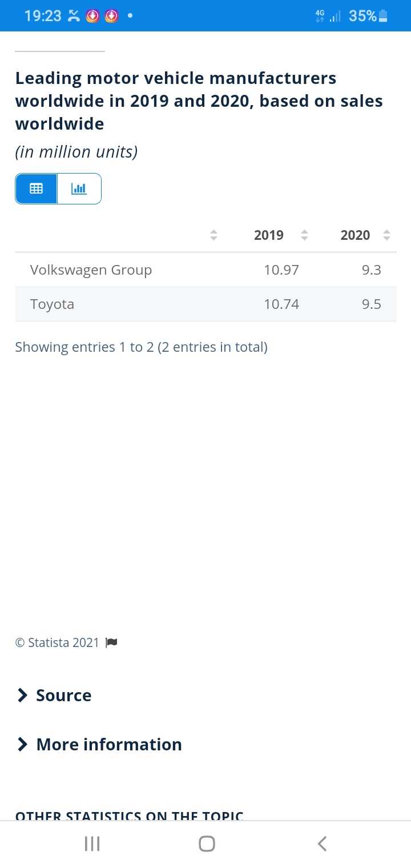Click the 2019 column header
The image size is (411, 868).
[x=269, y=235]
